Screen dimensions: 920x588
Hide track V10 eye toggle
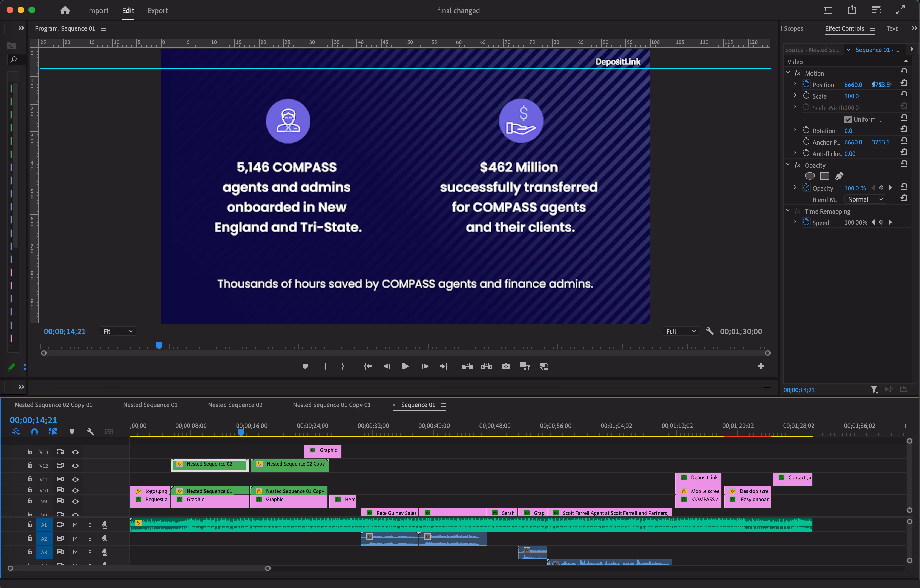pyautogui.click(x=75, y=490)
